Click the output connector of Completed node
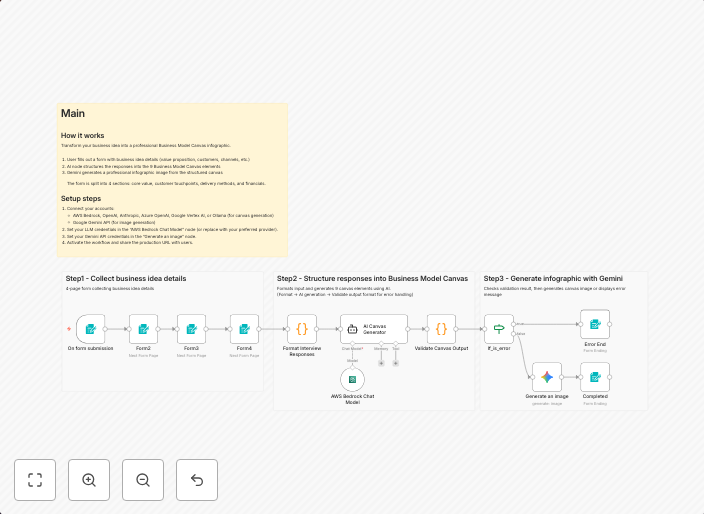This screenshot has width=704, height=514. click(609, 377)
